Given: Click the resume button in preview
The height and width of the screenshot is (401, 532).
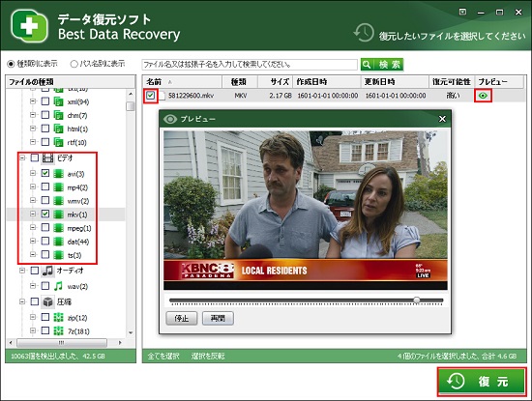Looking at the screenshot, I should click(x=218, y=318).
